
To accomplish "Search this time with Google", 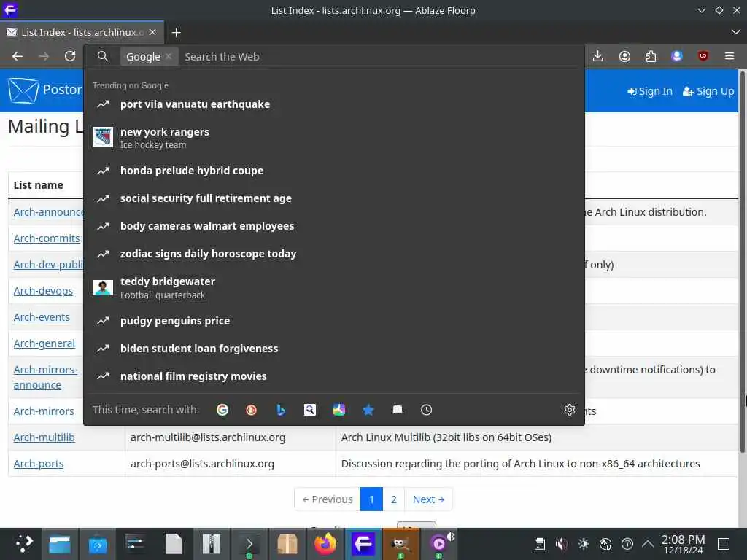I will 222,410.
